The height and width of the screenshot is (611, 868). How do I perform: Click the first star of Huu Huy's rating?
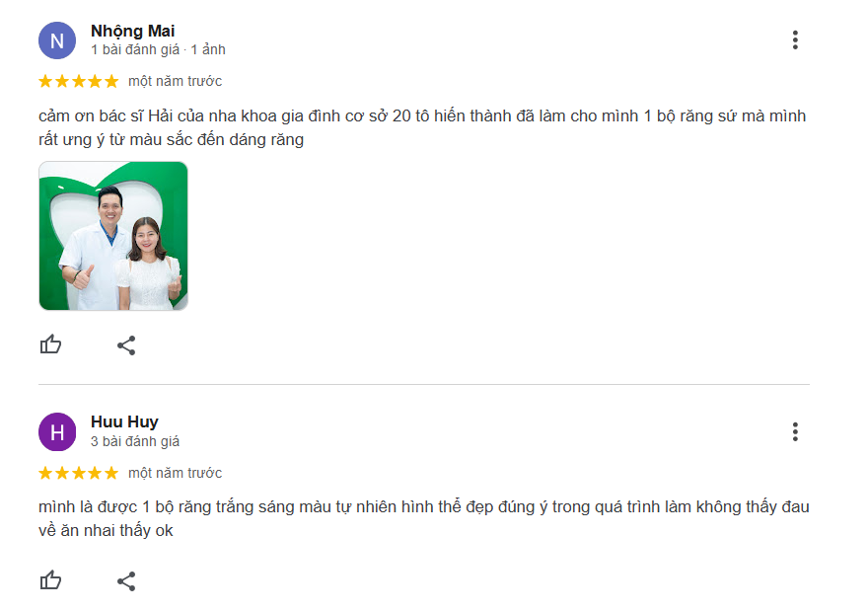click(45, 473)
